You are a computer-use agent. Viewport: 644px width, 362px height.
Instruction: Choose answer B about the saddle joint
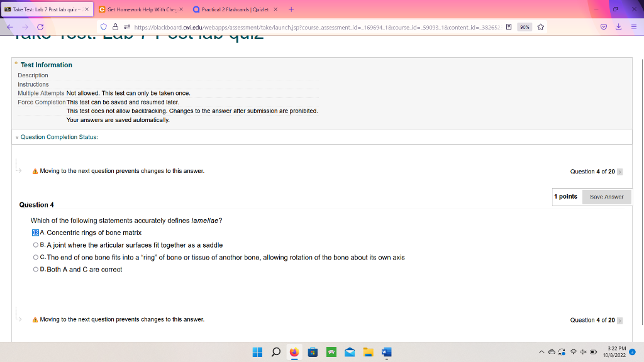36,245
